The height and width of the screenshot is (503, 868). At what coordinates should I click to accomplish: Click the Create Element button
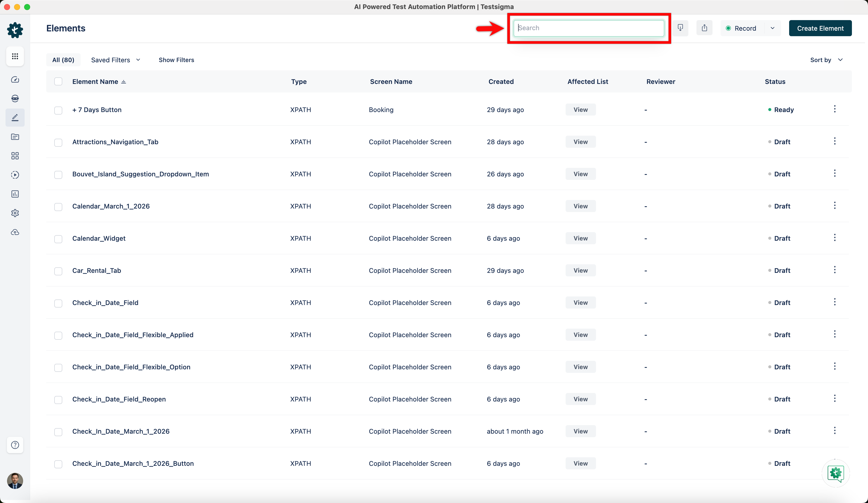[x=821, y=28]
